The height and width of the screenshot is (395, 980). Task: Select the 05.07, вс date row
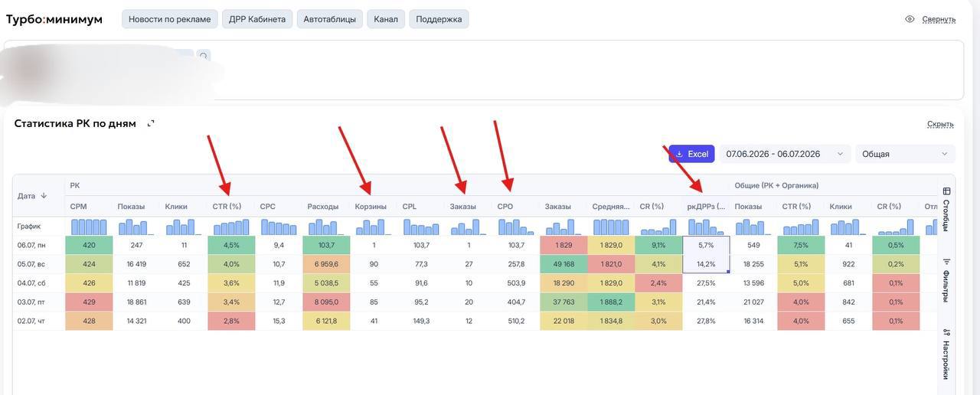(31, 264)
